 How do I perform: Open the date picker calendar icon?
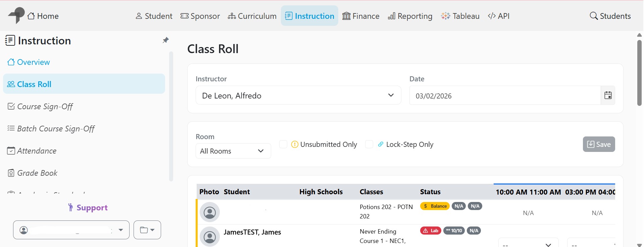[x=608, y=95]
